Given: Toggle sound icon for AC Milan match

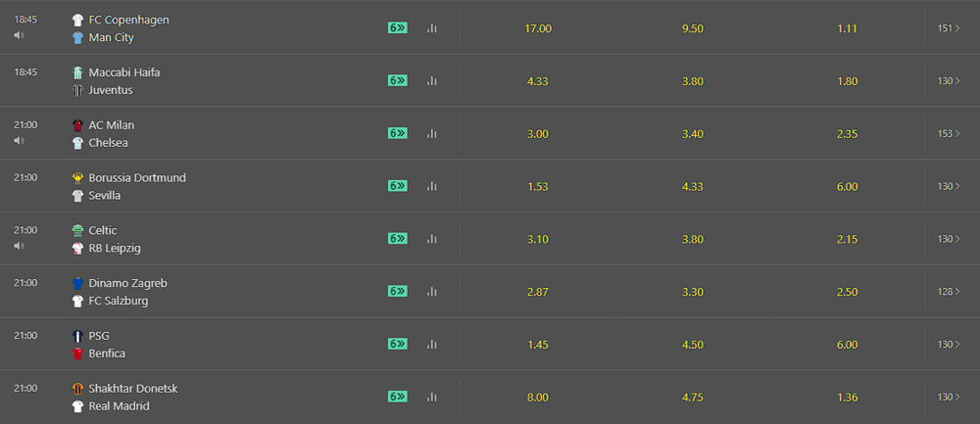Looking at the screenshot, I should point(19,140).
